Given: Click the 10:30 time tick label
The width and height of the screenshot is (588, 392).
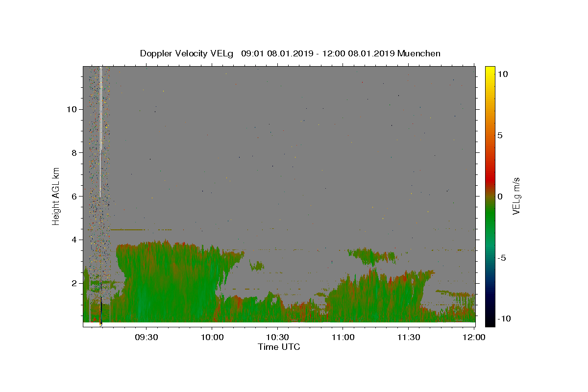Looking at the screenshot, I should click(x=277, y=337).
